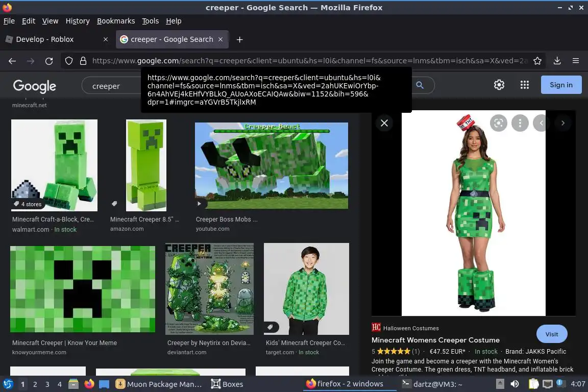Open the three-dot options on image preview

520,123
